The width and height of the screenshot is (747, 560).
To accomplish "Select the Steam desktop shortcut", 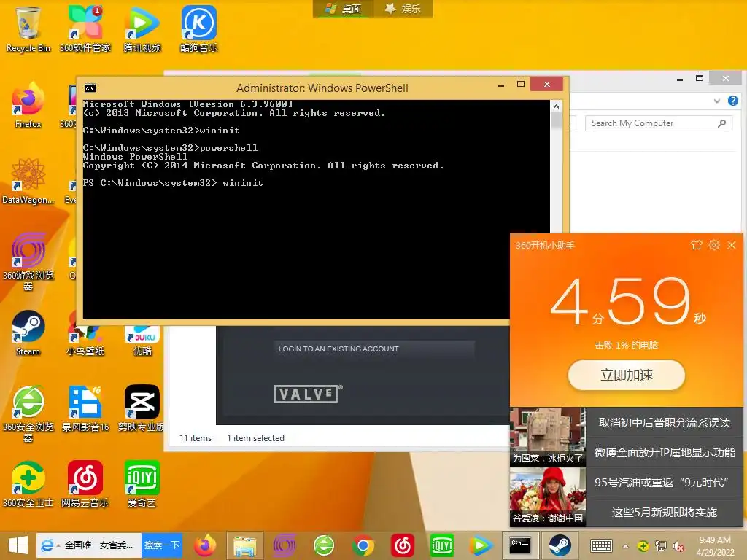I will tap(28, 333).
